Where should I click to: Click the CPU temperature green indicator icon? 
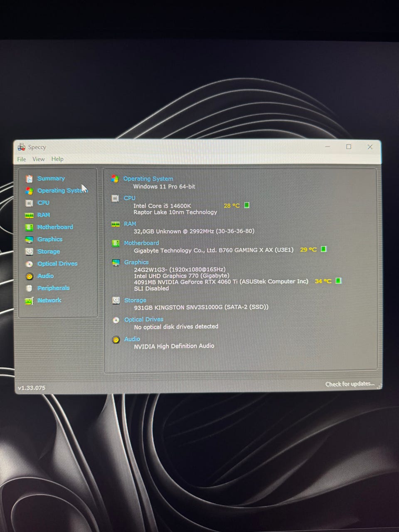247,205
